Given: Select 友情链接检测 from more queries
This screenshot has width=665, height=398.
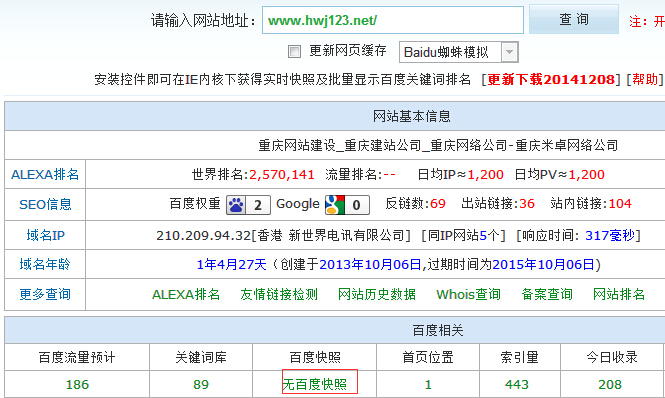Looking at the screenshot, I should click(x=279, y=294).
